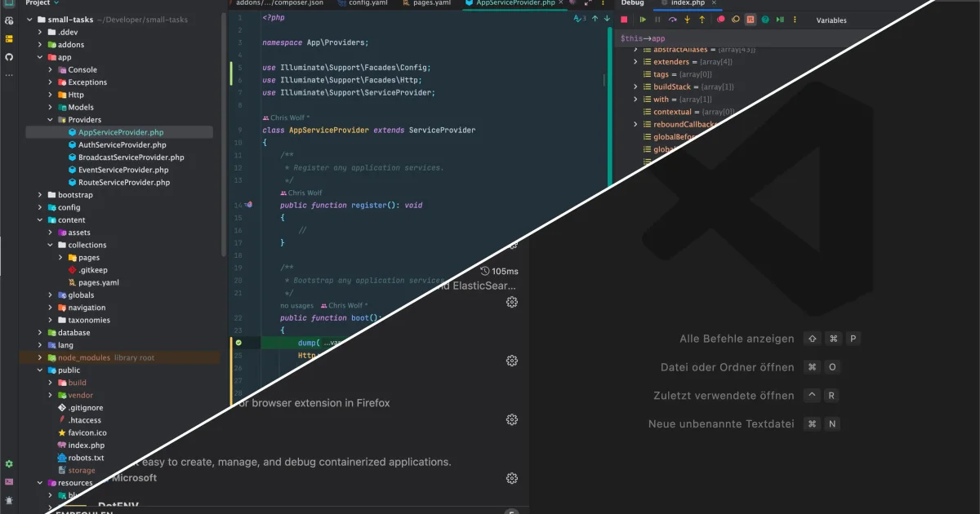Mute breakpoints in debug toolbar

click(736, 20)
